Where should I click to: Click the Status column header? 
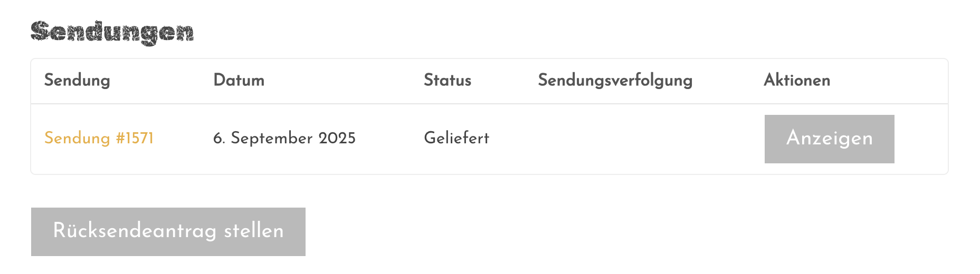(x=448, y=80)
